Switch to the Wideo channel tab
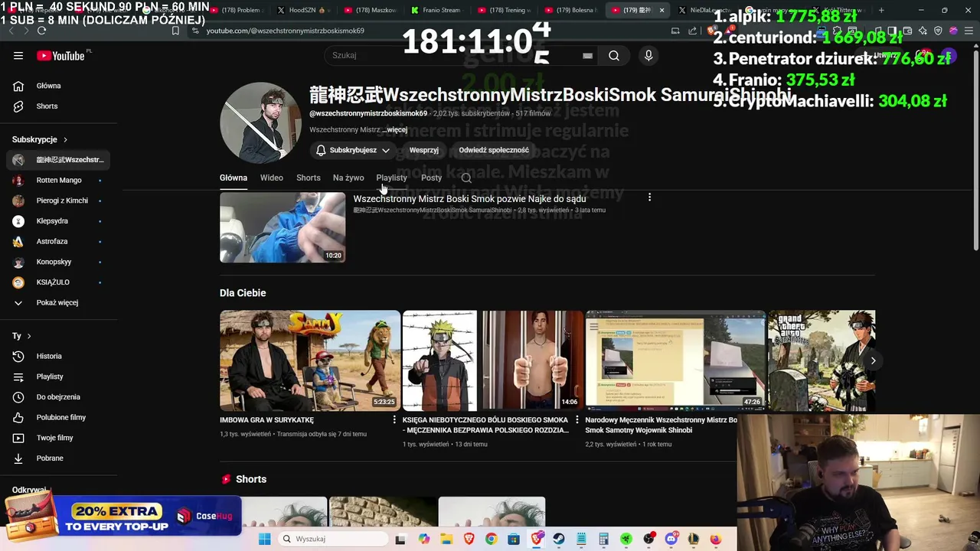Screen dimensions: 980x551 pos(271,178)
